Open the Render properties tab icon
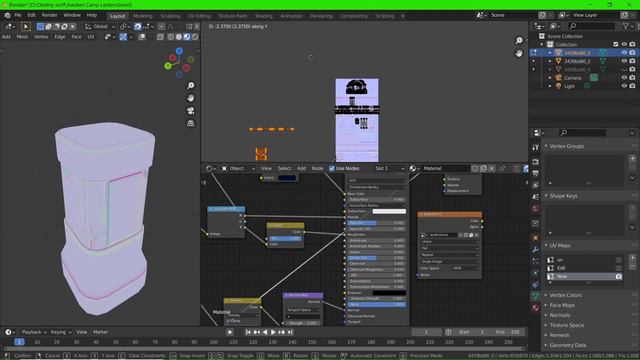The width and height of the screenshot is (640, 360). tap(536, 162)
